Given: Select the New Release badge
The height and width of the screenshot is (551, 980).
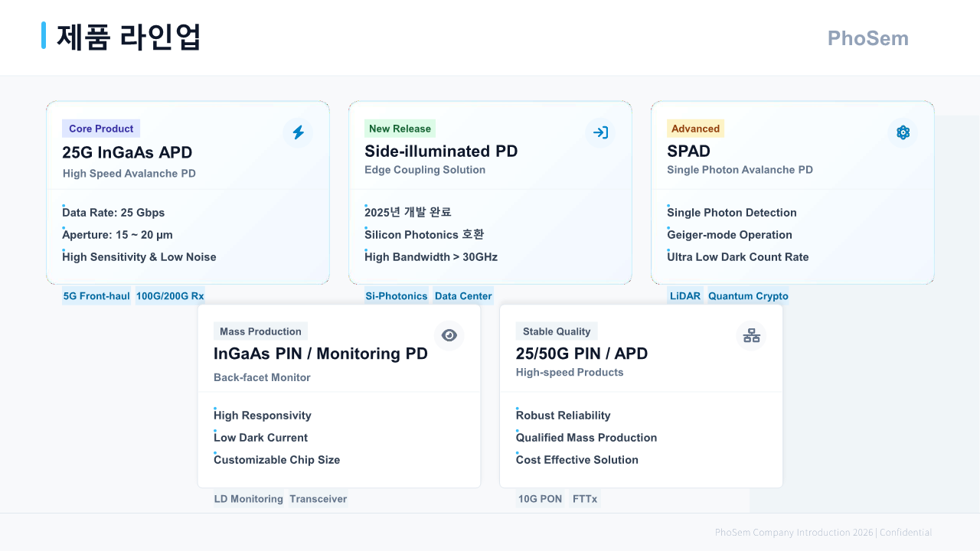Looking at the screenshot, I should coord(400,129).
